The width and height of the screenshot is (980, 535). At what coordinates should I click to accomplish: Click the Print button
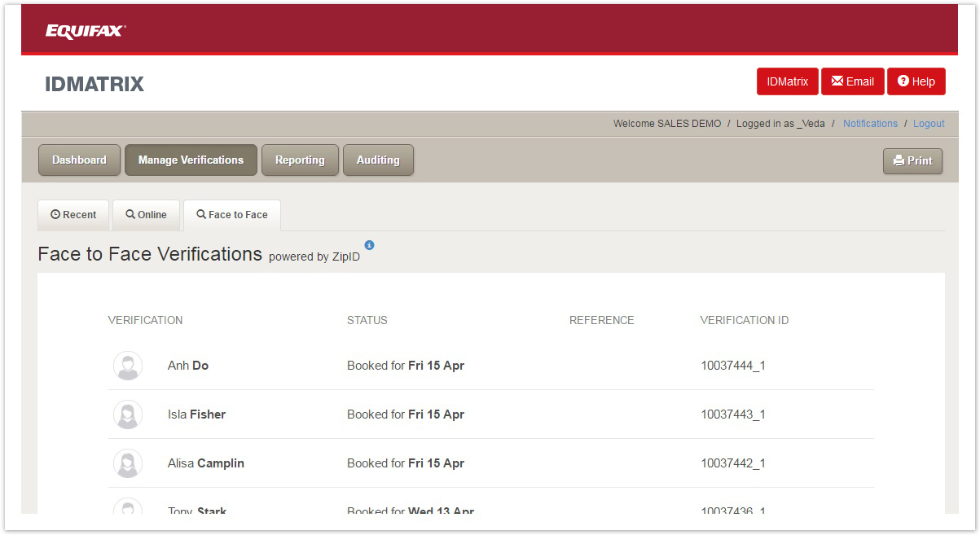pos(913,160)
